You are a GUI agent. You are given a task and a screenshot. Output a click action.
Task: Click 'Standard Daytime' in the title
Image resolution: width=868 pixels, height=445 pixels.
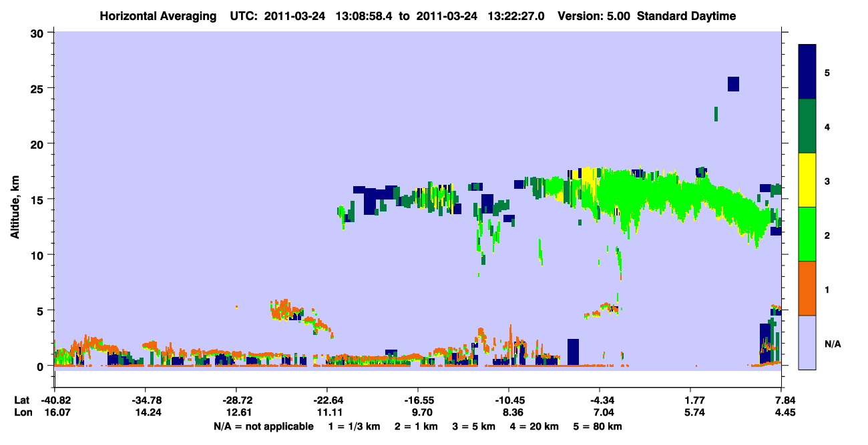pos(686,16)
